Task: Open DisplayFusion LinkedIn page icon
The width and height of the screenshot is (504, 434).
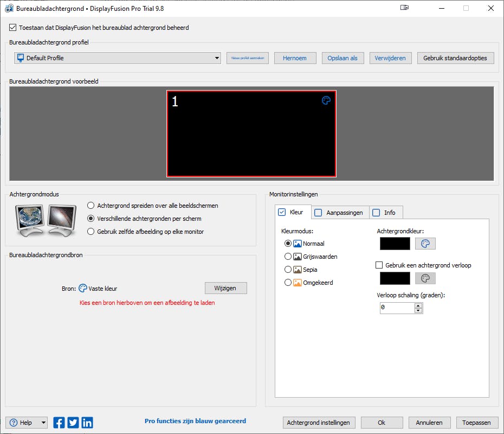Action: pyautogui.click(x=87, y=423)
